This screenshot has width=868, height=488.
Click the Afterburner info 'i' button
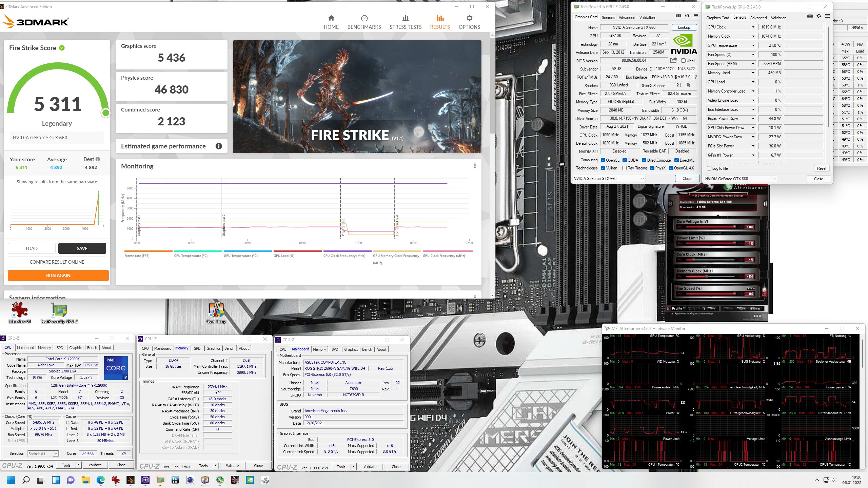(x=765, y=204)
